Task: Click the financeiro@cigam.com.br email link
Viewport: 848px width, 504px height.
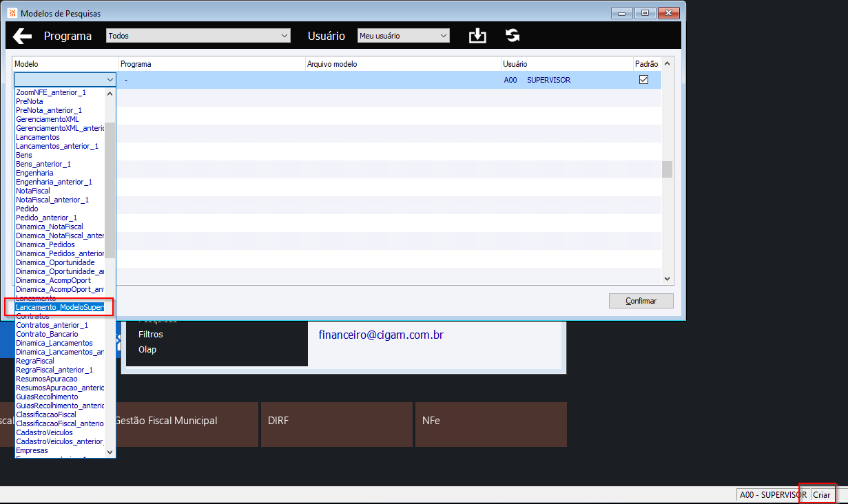Action: coord(380,335)
